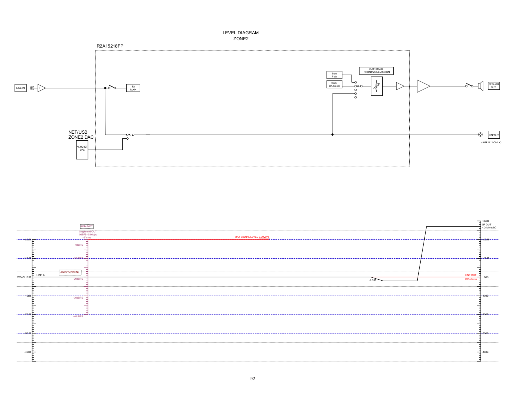Click the SPEAKER OUT box
This screenshot has width=532, height=395.
493,86
